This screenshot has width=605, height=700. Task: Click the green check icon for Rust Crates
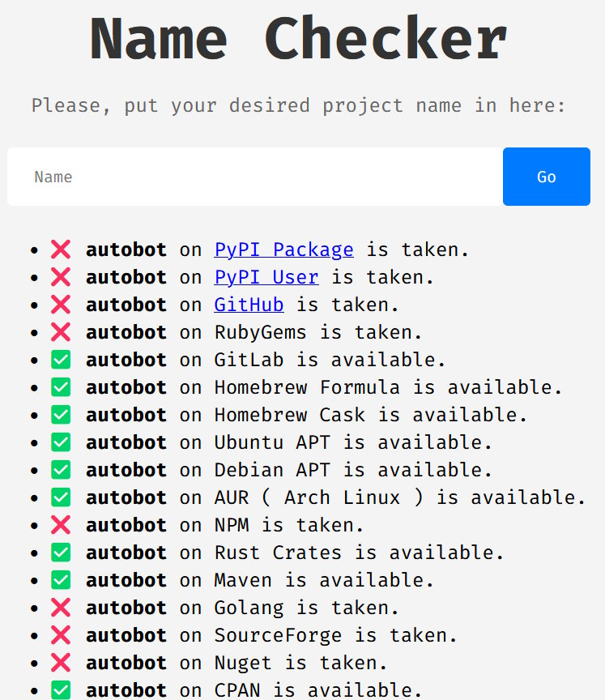(x=61, y=553)
